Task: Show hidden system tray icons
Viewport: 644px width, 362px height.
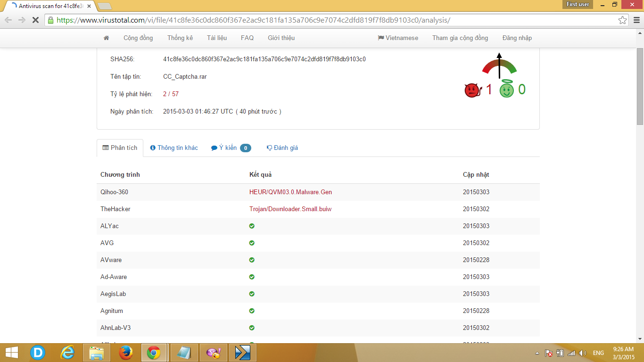Action: 537,353
